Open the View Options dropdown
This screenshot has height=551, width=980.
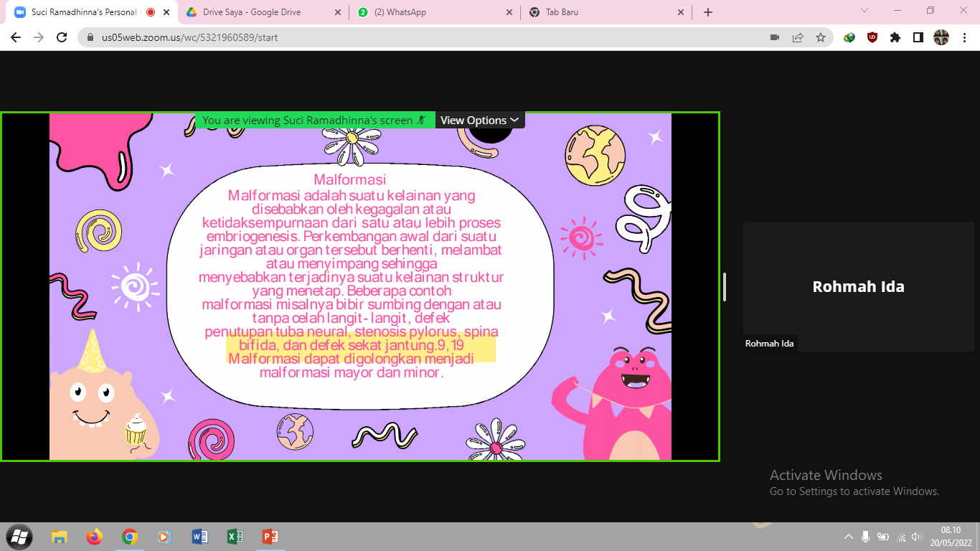[x=479, y=121]
